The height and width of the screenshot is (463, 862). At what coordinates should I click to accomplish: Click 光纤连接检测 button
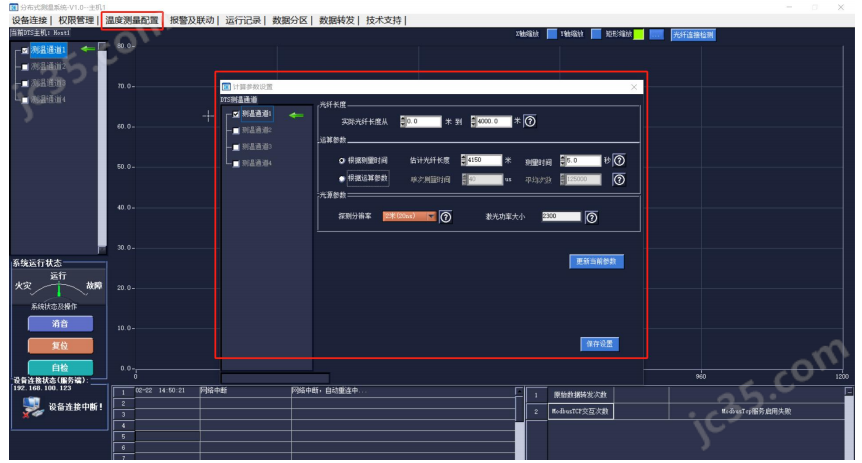click(x=693, y=35)
